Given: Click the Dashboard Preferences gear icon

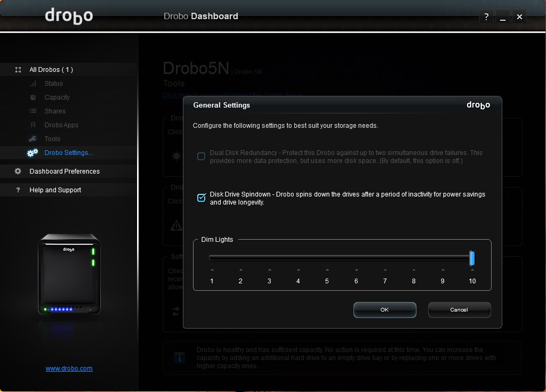Looking at the screenshot, I should (x=18, y=171).
